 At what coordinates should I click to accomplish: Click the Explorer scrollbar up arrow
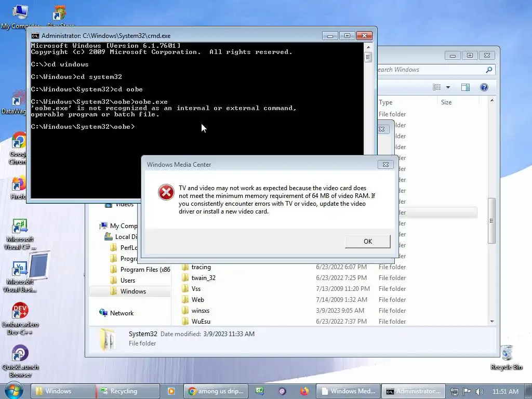[492, 101]
